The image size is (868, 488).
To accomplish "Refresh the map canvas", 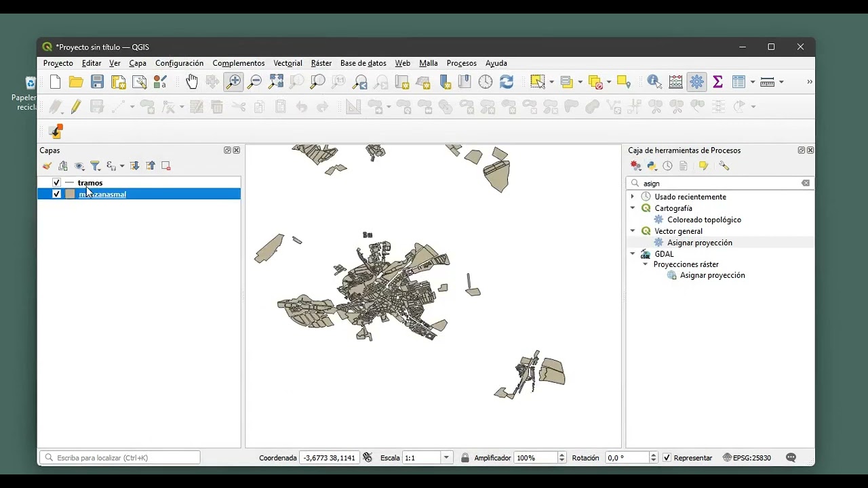I will pyautogui.click(x=507, y=82).
